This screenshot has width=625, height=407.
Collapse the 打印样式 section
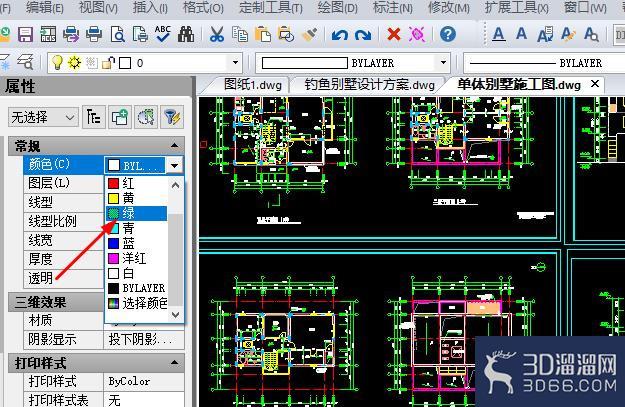(174, 362)
